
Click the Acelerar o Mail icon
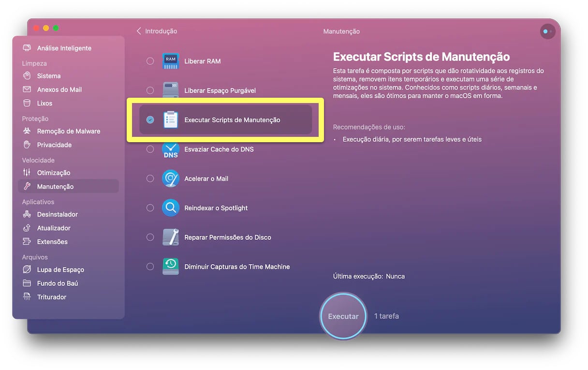pos(170,178)
